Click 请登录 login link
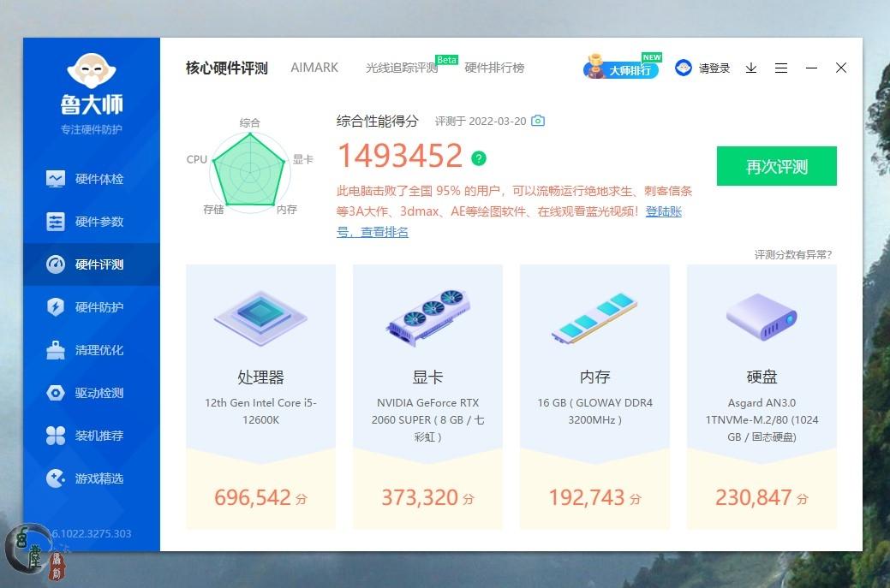890x588 pixels. pyautogui.click(x=714, y=68)
